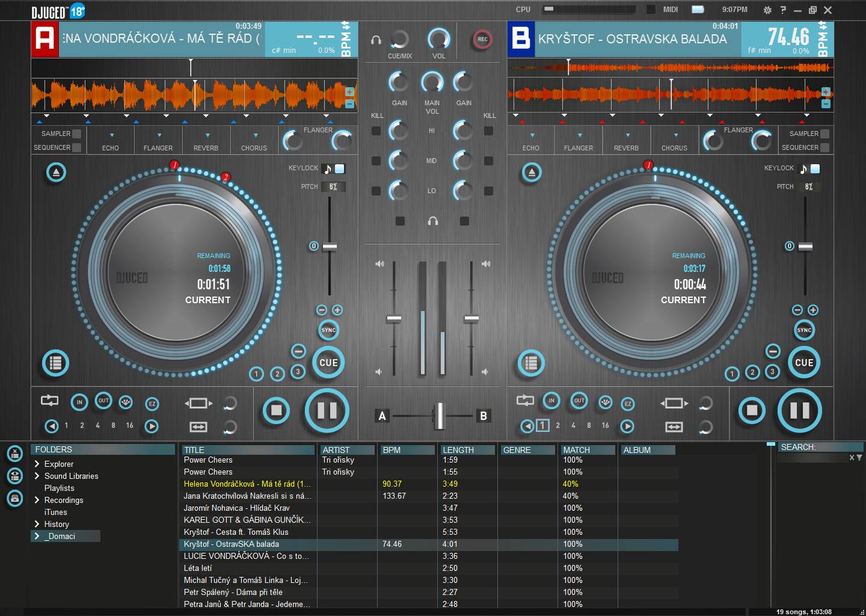Screen dimensions: 866x616
Task: Click the crossfader between A and B
Action: click(440, 416)
